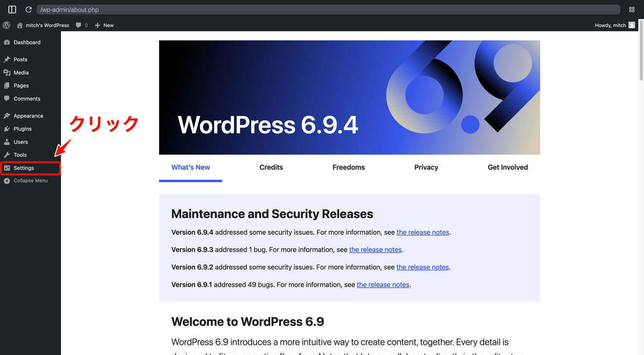Switch to the Privacy tab
Image resolution: width=644 pixels, height=355 pixels.
coord(426,167)
